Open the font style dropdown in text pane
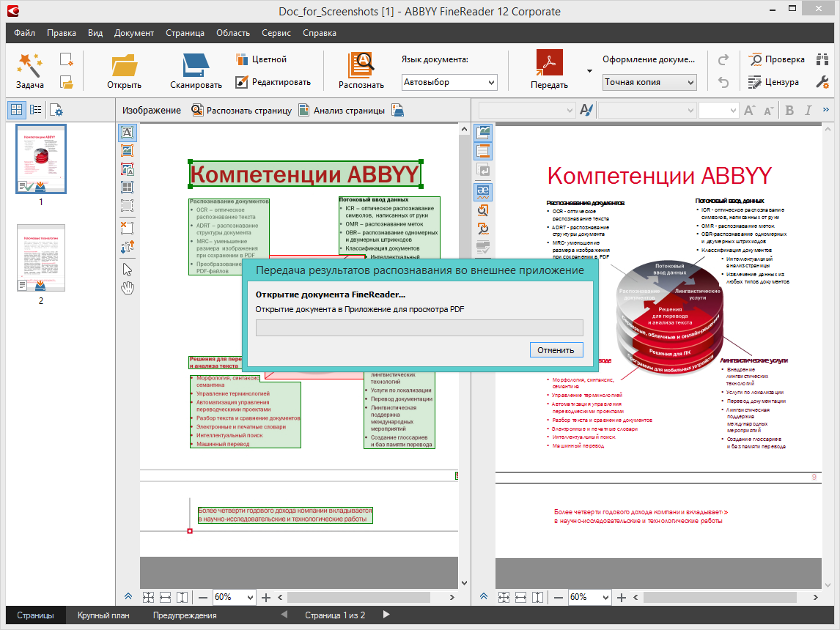840x630 pixels. click(x=526, y=111)
